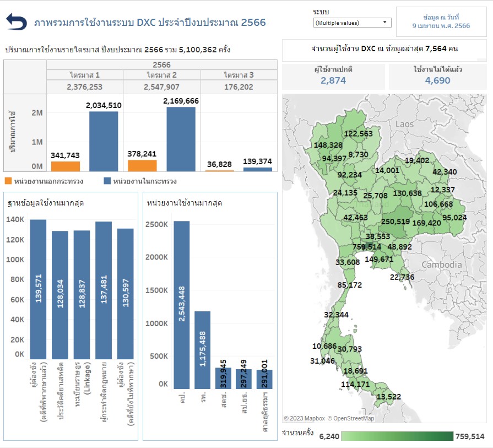Select the map province labeled 169,420

[x=427, y=223]
